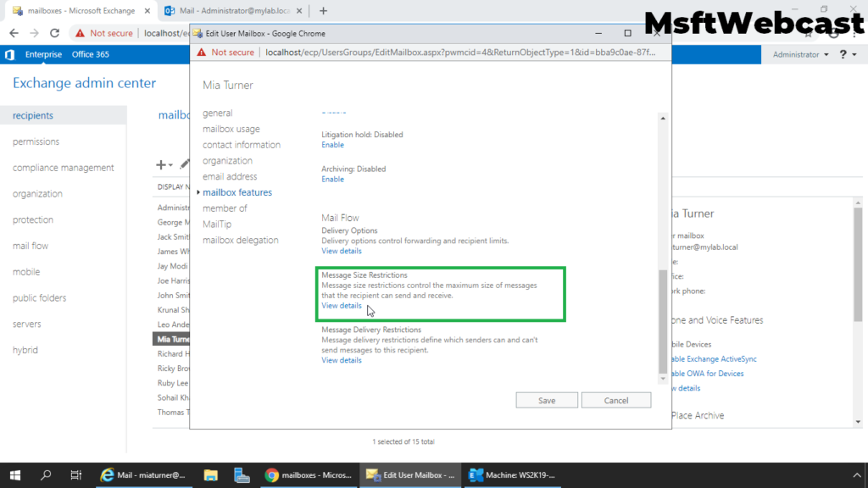The height and width of the screenshot is (488, 868).
Task: Click the browser back arrow
Action: pyautogui.click(x=14, y=33)
